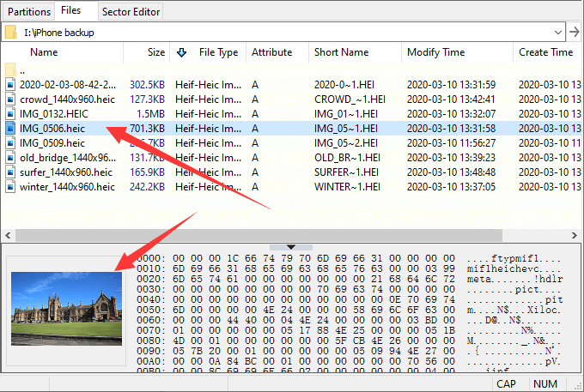The image size is (584, 392).
Task: Click short name IMG_05~2.HEI
Action: 346,142
